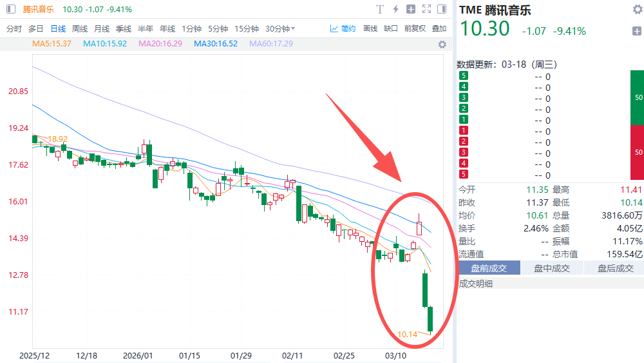Viewport: 644px width, 363px height.
Task: Enter fullscreen chart view
Action: (427, 9)
